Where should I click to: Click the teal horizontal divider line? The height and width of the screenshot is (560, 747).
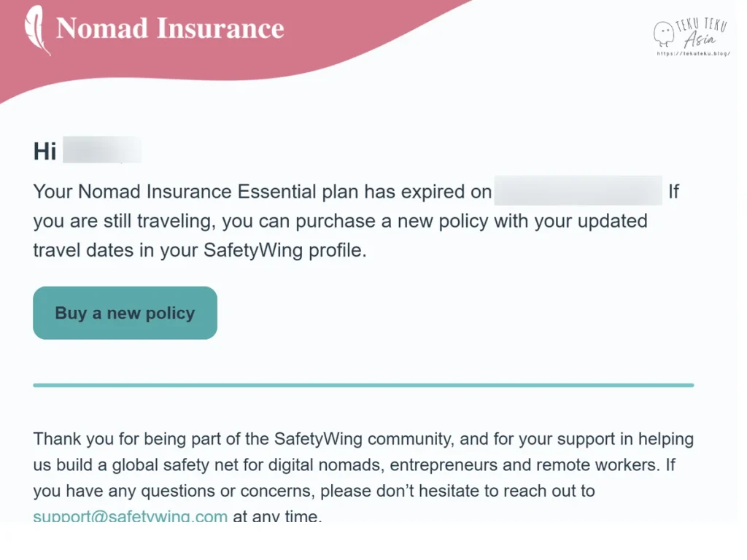(363, 385)
